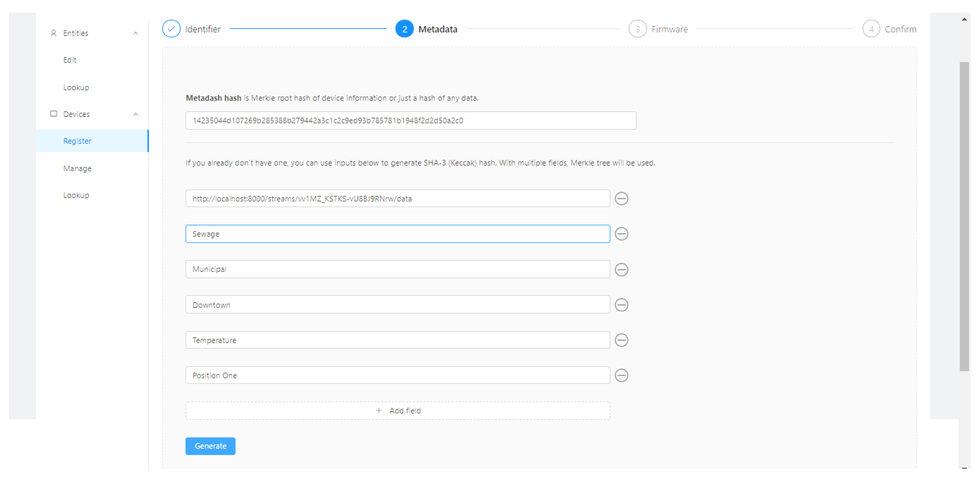The width and height of the screenshot is (980, 478).
Task: Remove the Downtown field
Action: click(x=621, y=305)
